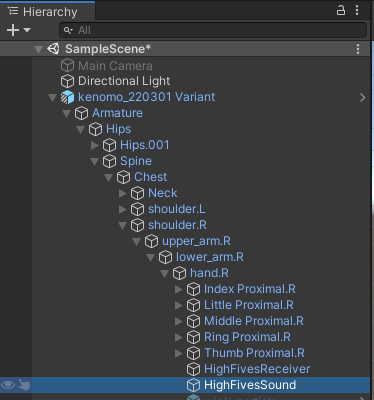Click the All search input field
374x400 pixels.
[213, 30]
